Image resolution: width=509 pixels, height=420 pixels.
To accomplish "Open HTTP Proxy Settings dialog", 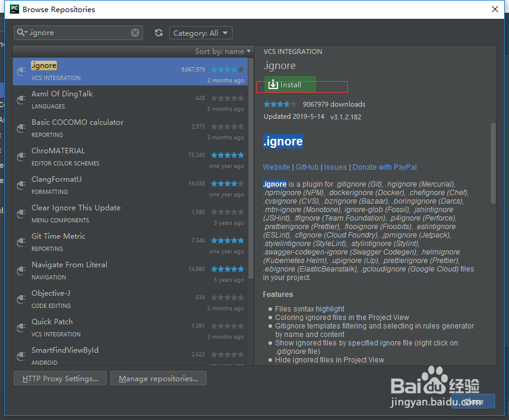I will pos(60,378).
